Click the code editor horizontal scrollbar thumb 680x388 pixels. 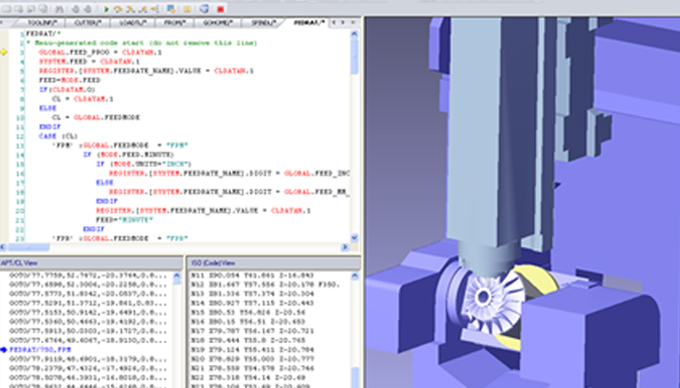[x=29, y=247]
